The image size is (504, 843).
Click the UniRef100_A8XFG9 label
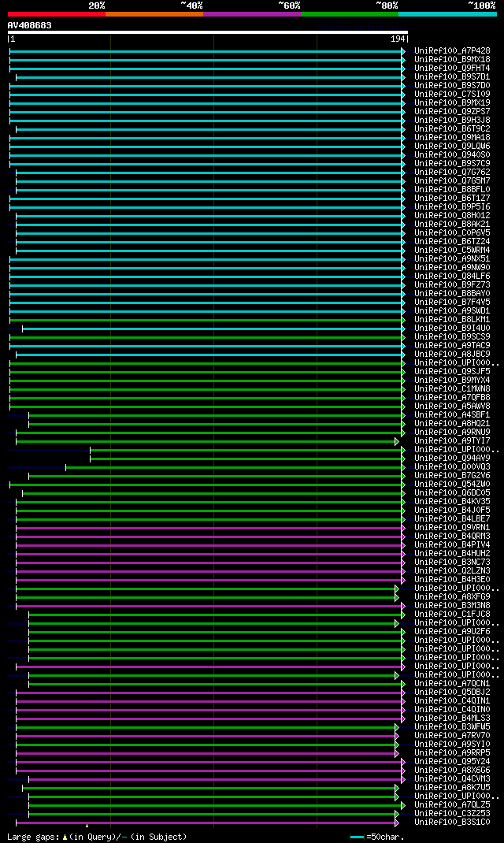[452, 597]
